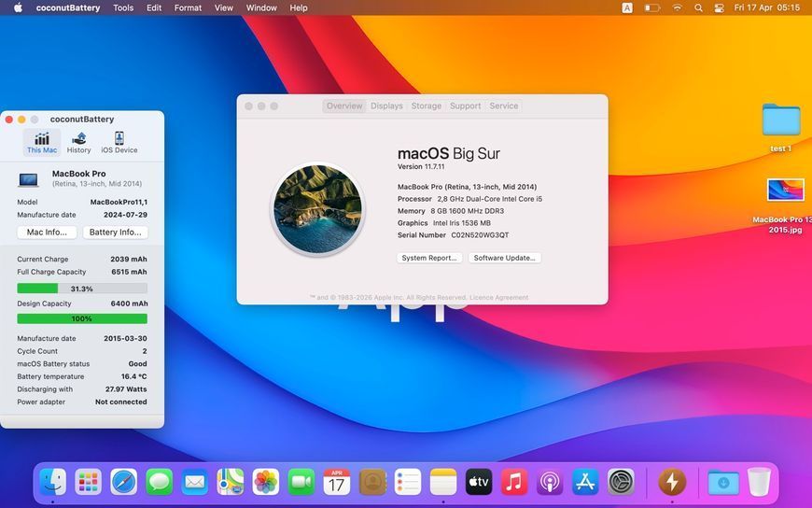This screenshot has height=508, width=812.
Task: Switch to the Service tab
Action: pos(504,106)
